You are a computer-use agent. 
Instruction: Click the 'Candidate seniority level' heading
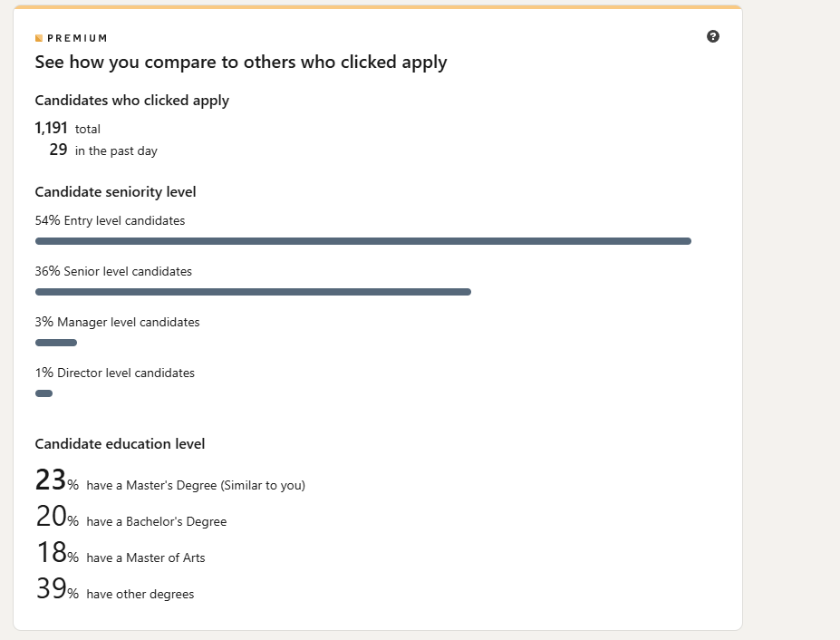[115, 192]
